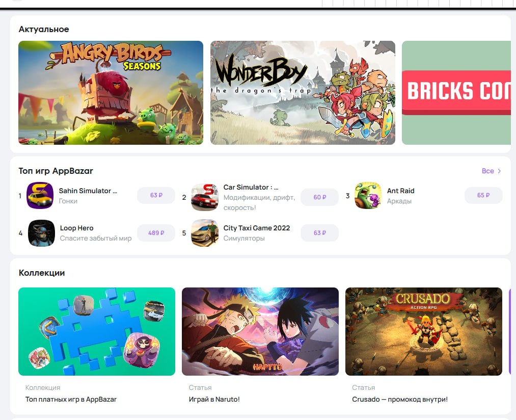Open the Wonder Boy Dragon's Trap banner
The image size is (516, 420).
pos(303,93)
